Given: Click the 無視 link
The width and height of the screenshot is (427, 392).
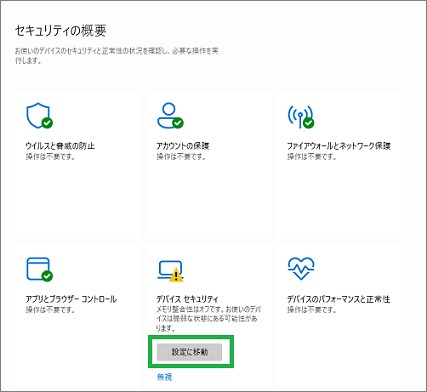Looking at the screenshot, I should (x=164, y=377).
